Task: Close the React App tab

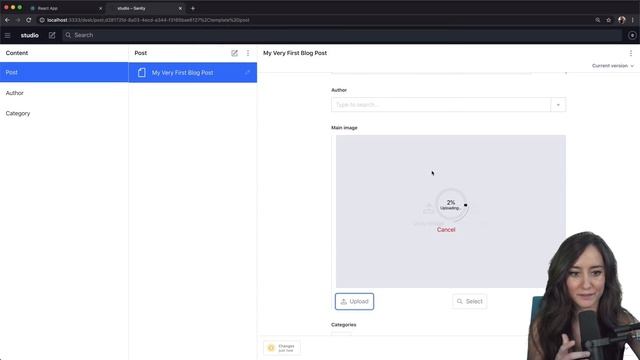Action: coord(100,8)
